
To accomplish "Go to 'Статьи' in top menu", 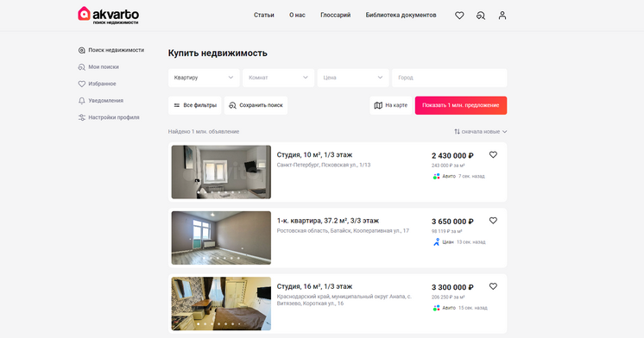I will point(263,16).
